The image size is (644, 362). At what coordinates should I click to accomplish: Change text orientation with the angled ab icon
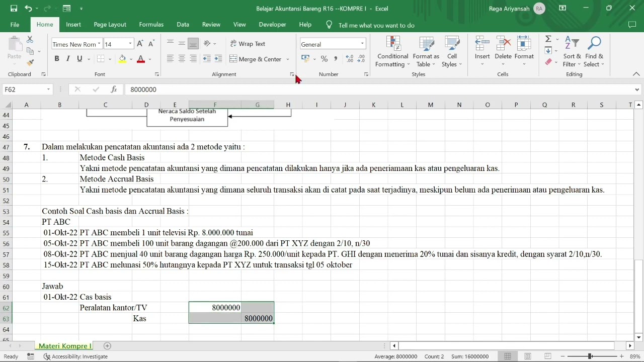coord(207,44)
